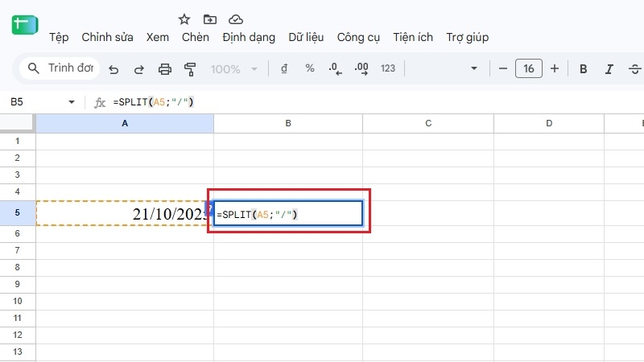
Task: Select column A header
Action: click(x=125, y=123)
